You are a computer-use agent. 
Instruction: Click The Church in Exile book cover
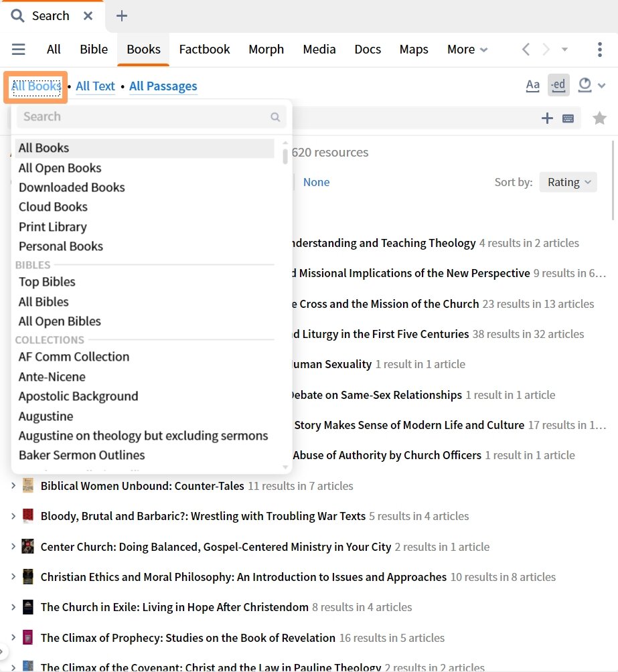[x=28, y=607]
